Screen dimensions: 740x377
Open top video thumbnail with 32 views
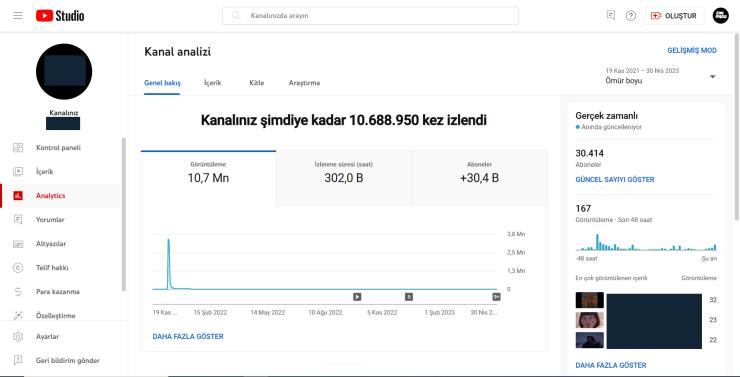589,300
